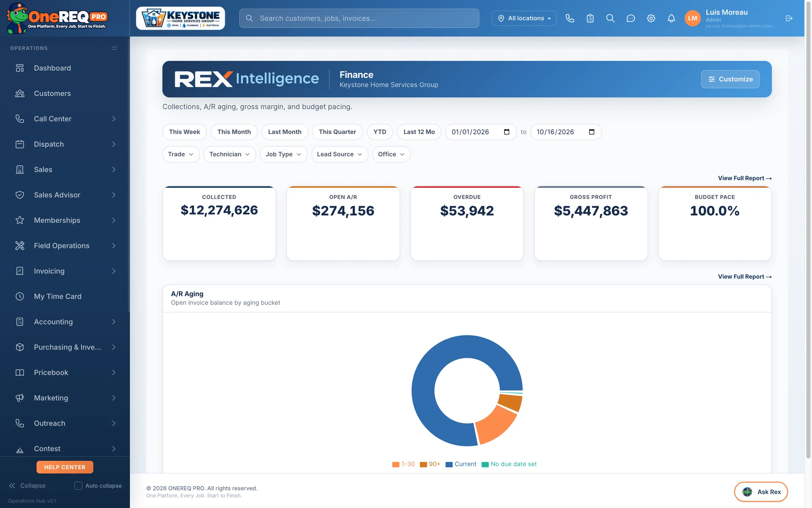Select the Last 12 Mo range
This screenshot has width=812, height=508.
coord(419,132)
